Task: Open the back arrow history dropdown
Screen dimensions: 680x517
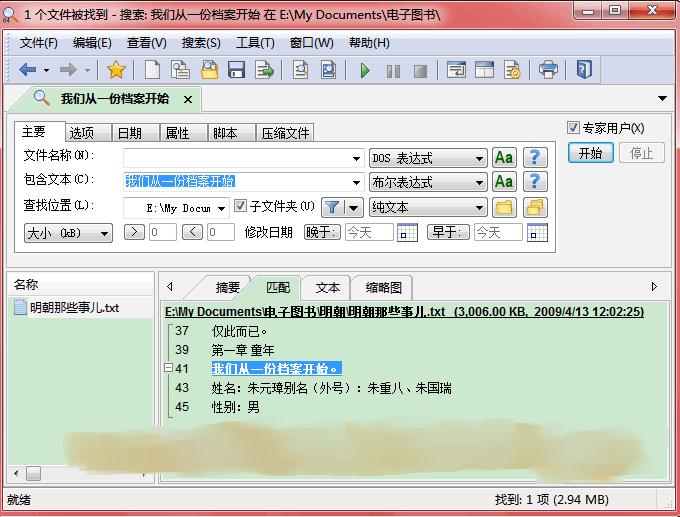Action: pyautogui.click(x=46, y=70)
